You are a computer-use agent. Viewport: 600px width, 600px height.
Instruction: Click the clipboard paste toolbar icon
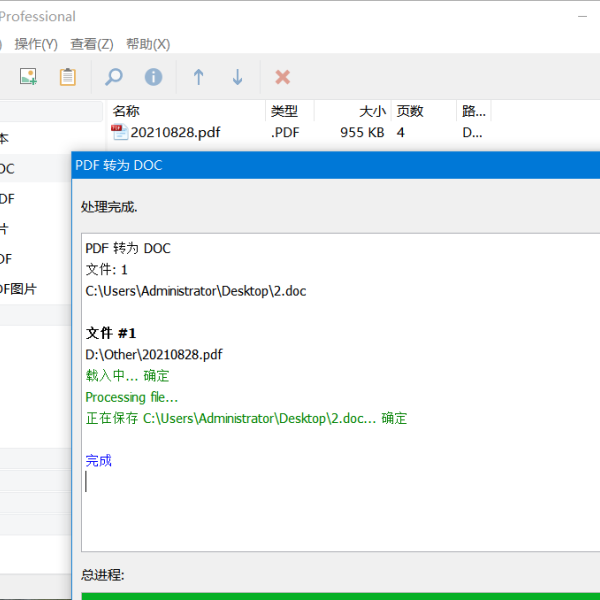(68, 77)
